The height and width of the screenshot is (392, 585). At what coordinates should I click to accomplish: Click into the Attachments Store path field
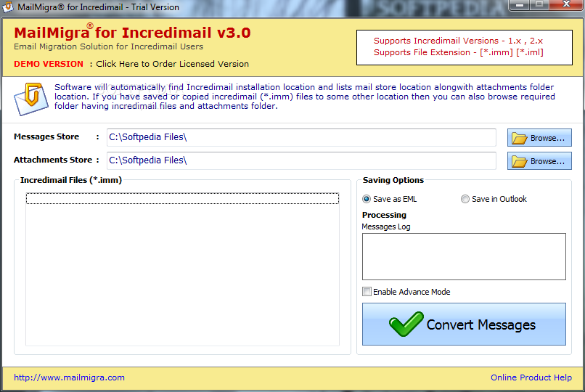point(301,160)
